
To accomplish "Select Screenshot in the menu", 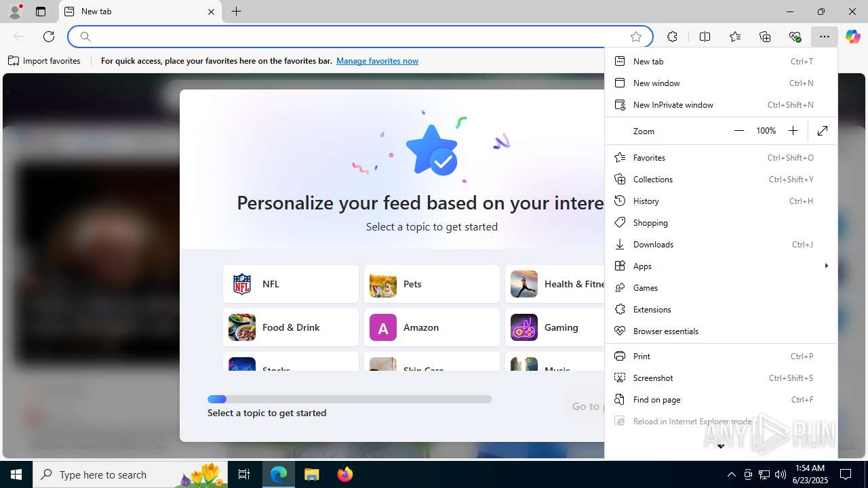I will (x=721, y=378).
